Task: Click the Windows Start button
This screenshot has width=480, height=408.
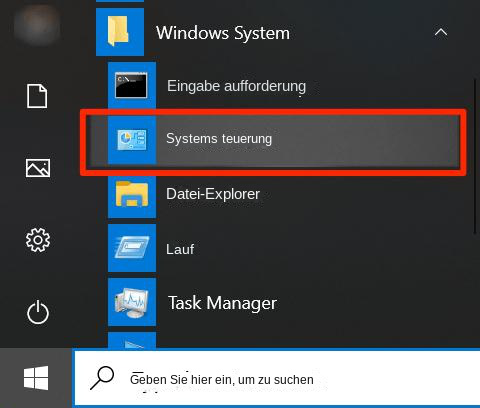Action: 36,378
